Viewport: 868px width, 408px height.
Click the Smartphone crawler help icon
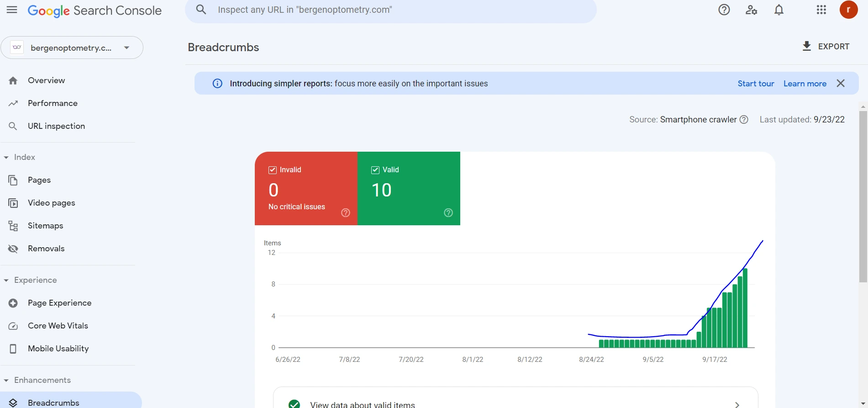coord(744,120)
